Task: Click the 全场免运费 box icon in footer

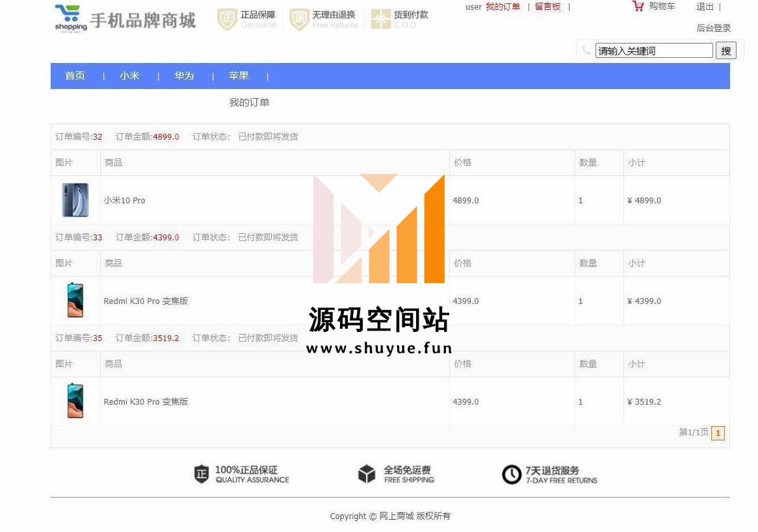Action: coord(367,474)
